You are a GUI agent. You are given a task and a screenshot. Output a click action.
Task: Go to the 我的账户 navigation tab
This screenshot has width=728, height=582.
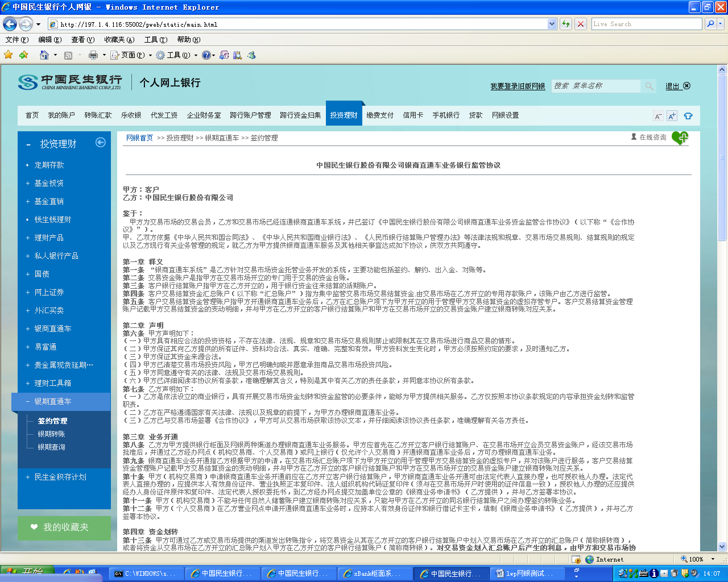click(x=61, y=115)
